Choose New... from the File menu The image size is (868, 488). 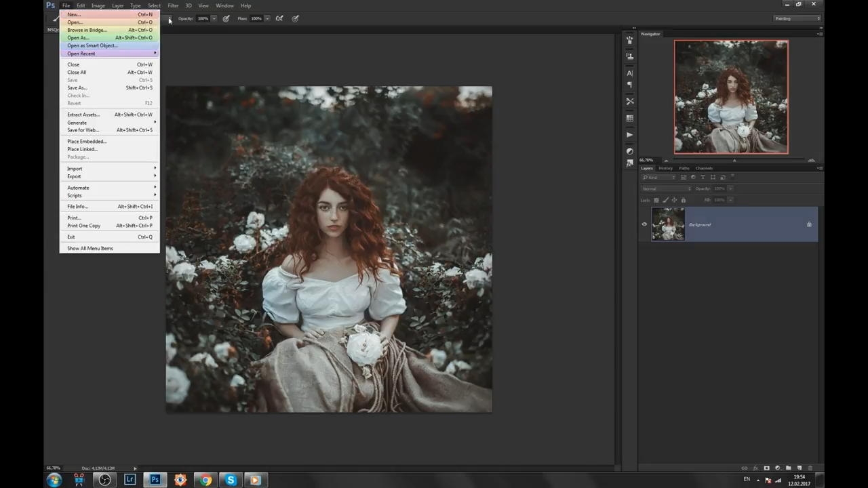[x=109, y=14]
